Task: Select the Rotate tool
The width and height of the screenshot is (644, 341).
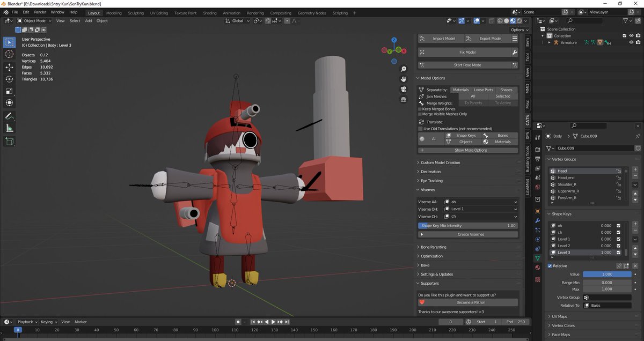Action: click(9, 79)
